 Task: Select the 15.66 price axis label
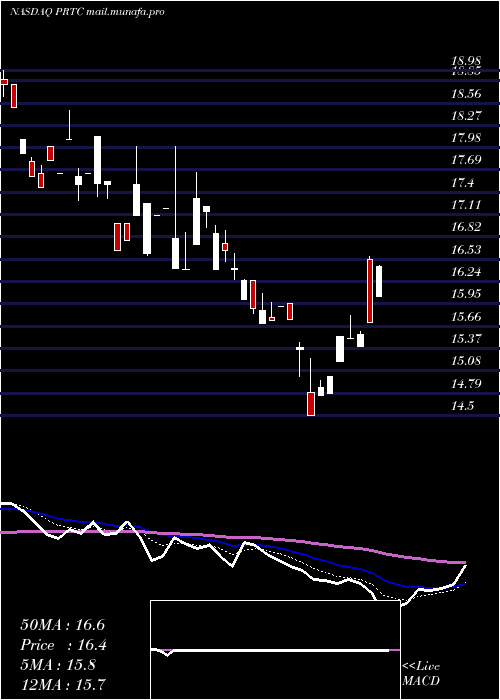point(467,317)
